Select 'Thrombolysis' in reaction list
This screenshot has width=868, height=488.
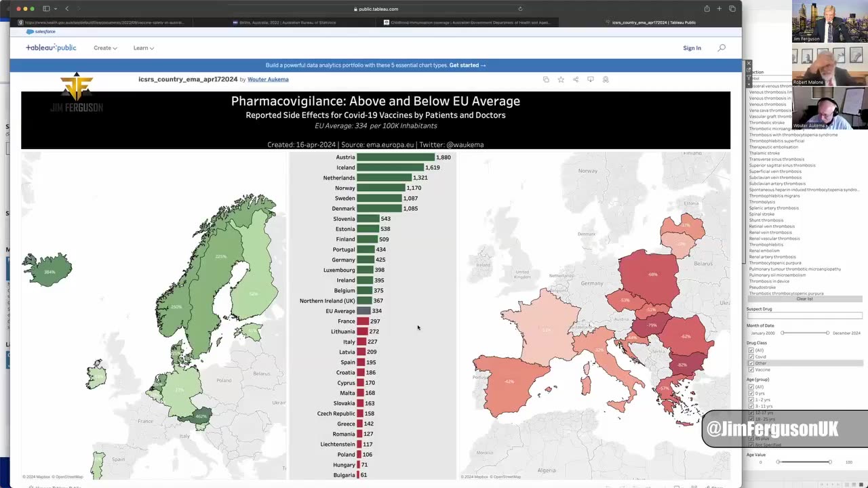point(762,202)
